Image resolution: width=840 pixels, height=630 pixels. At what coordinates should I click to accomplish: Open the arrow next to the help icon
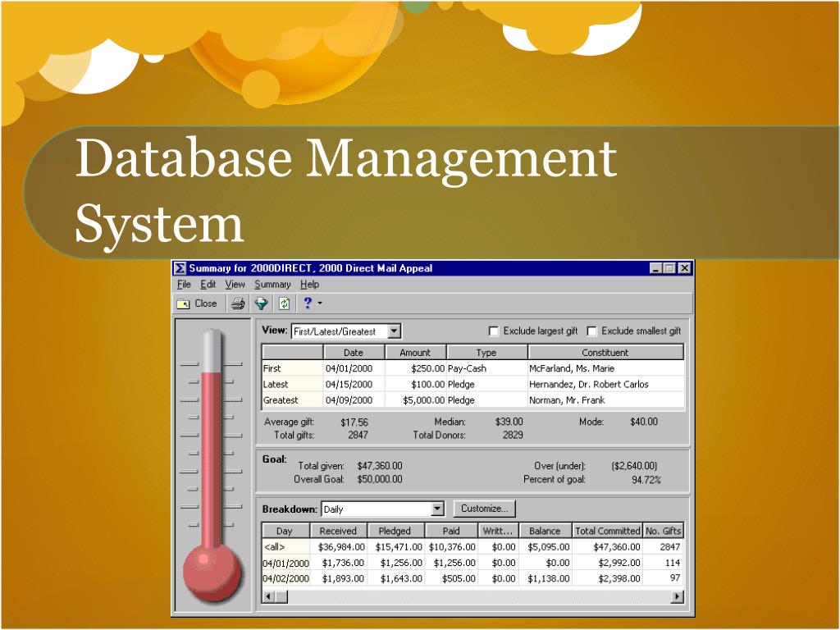click(x=321, y=304)
